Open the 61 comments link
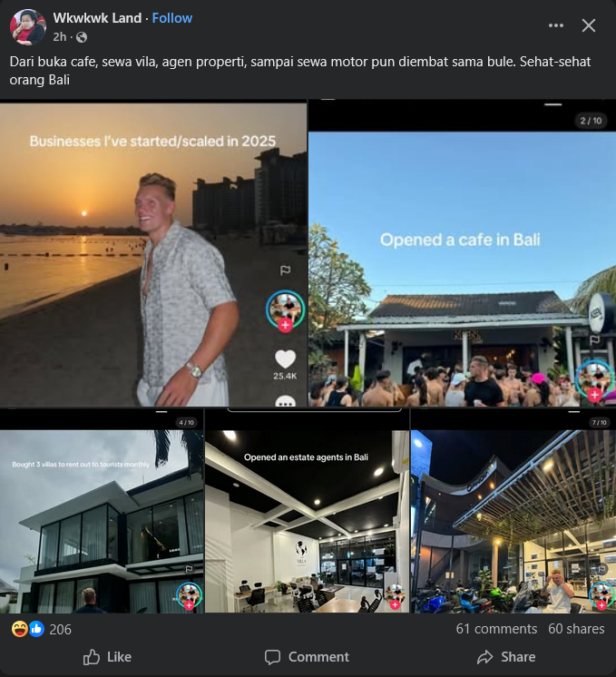Viewport: 616px width, 677px height. [x=496, y=629]
